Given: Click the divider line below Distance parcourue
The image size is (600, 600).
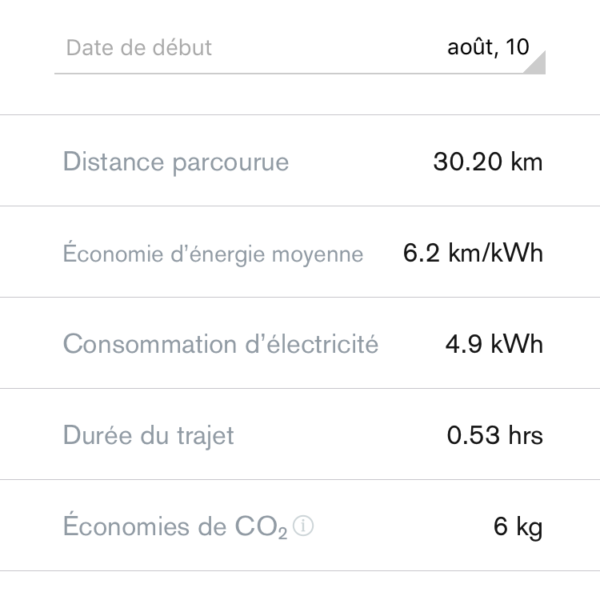Looking at the screenshot, I should (x=300, y=206).
